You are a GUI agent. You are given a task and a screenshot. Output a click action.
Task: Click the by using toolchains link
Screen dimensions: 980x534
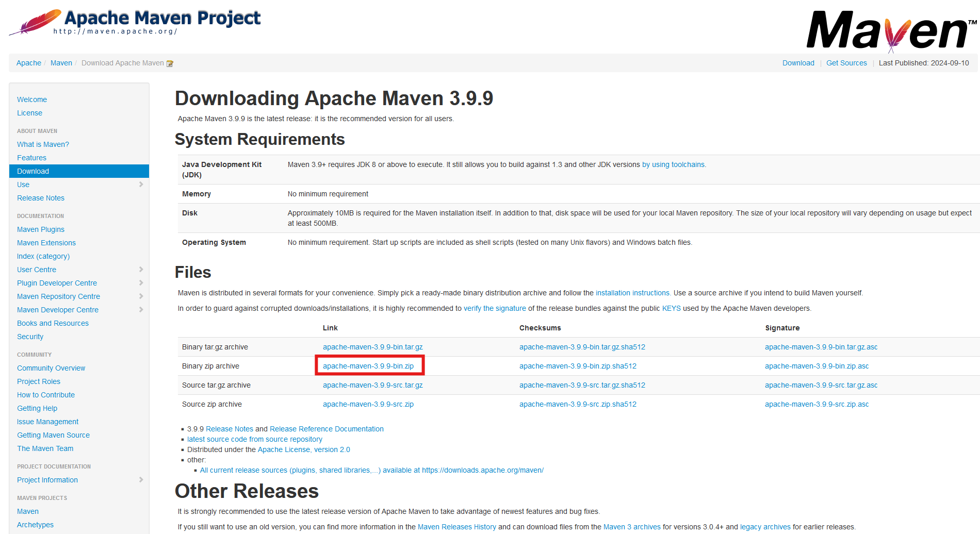coord(674,164)
